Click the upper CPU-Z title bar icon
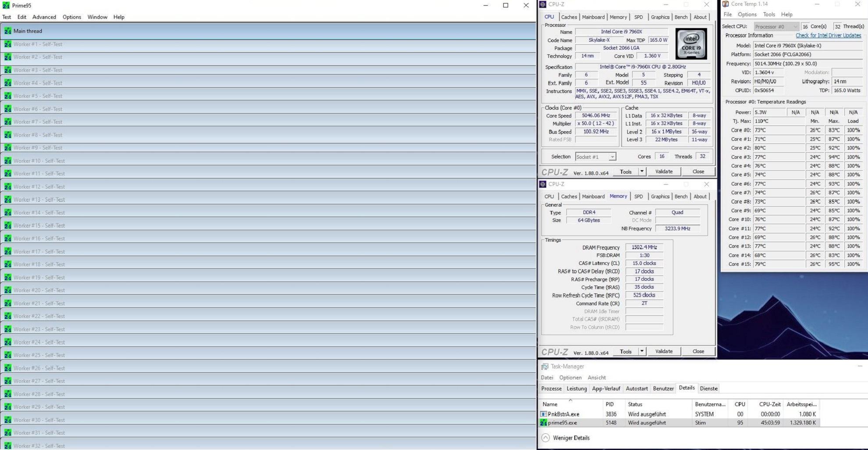This screenshot has height=450, width=868. pyautogui.click(x=543, y=4)
